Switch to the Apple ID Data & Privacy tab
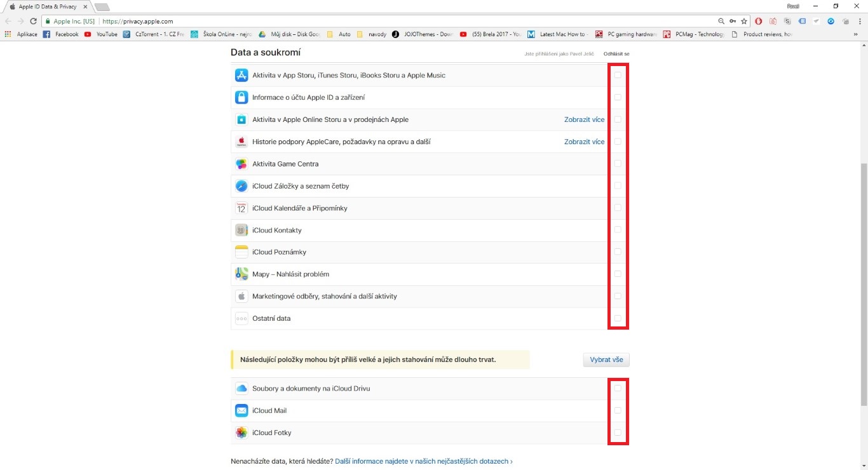The height and width of the screenshot is (470, 868). (48, 6)
